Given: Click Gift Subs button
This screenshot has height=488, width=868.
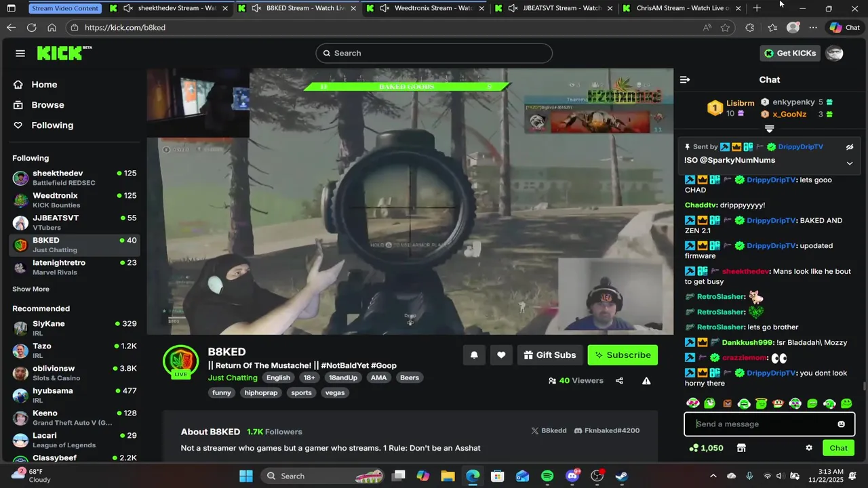Looking at the screenshot, I should click(550, 355).
